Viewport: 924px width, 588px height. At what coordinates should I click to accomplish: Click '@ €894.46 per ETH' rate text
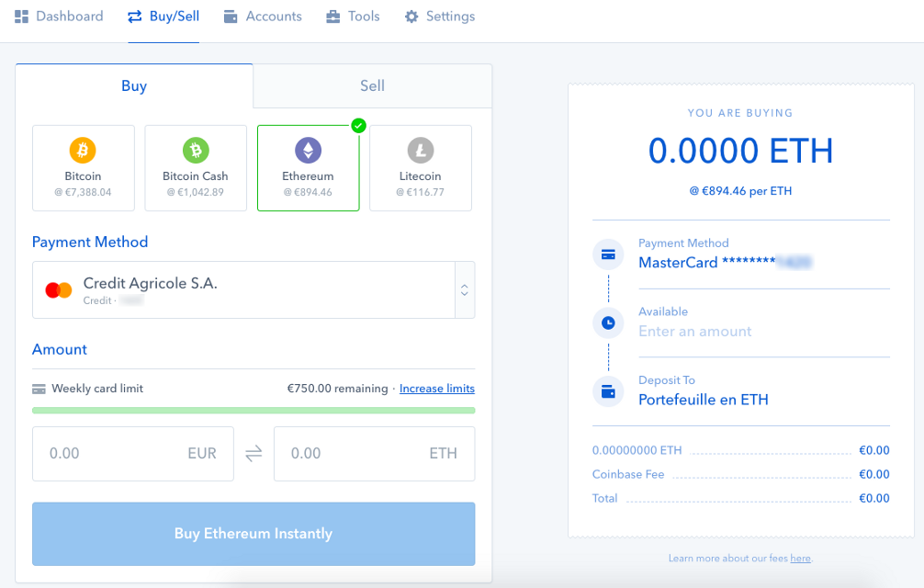(x=740, y=191)
